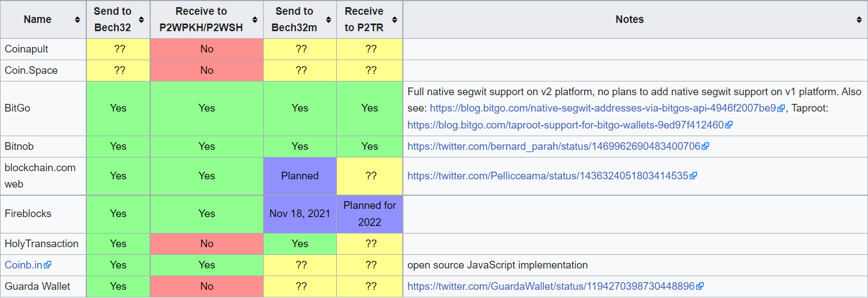Click the Planned for 2022 cell
The height and width of the screenshot is (298, 868).
pos(370,214)
